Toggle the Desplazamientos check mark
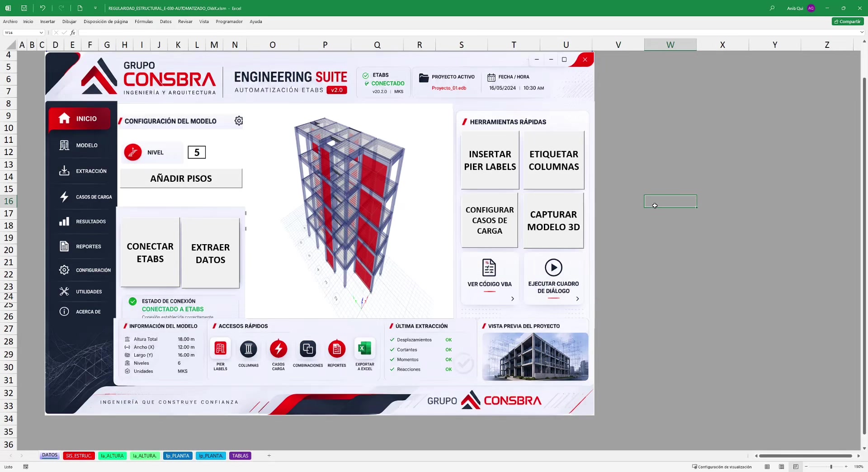Image resolution: width=868 pixels, height=472 pixels. pos(392,340)
